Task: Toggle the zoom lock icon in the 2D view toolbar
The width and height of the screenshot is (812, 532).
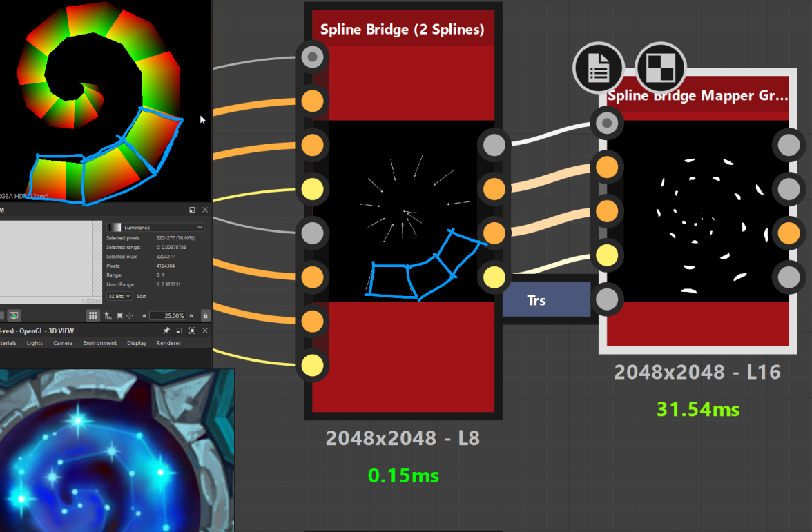Action: [x=206, y=315]
